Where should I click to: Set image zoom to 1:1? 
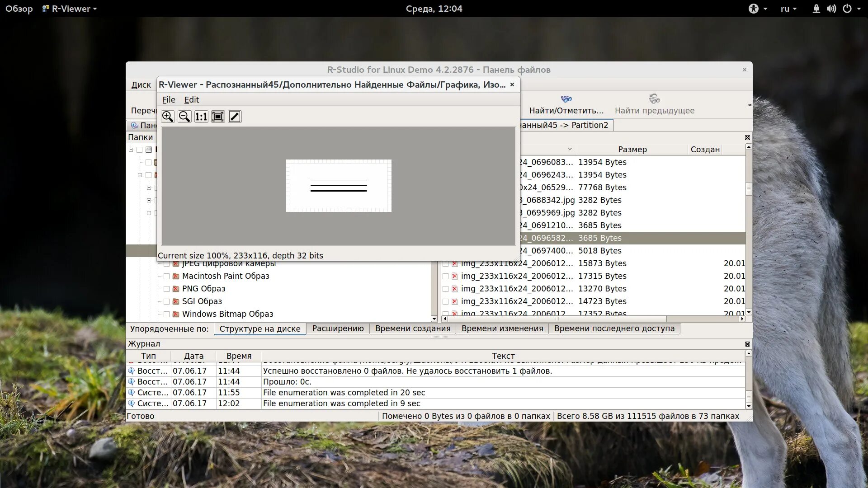click(x=201, y=117)
